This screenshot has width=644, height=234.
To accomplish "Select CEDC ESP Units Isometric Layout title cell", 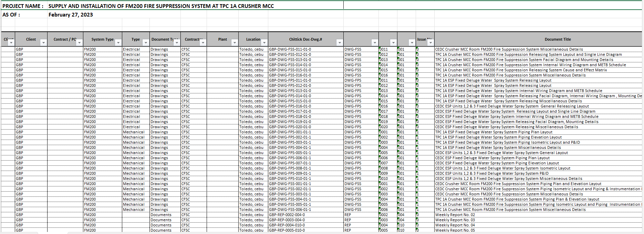I will (x=538, y=168).
